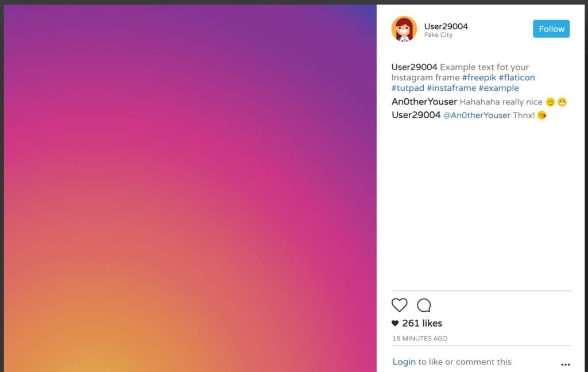Click the @An0therYouser mention
588x372 pixels.
pos(477,115)
